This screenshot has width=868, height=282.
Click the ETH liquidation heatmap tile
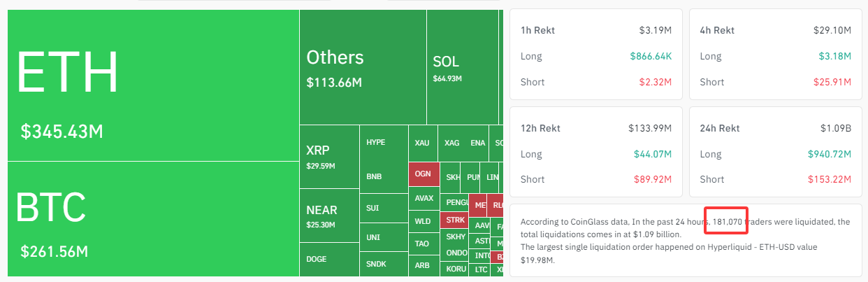coord(153,85)
